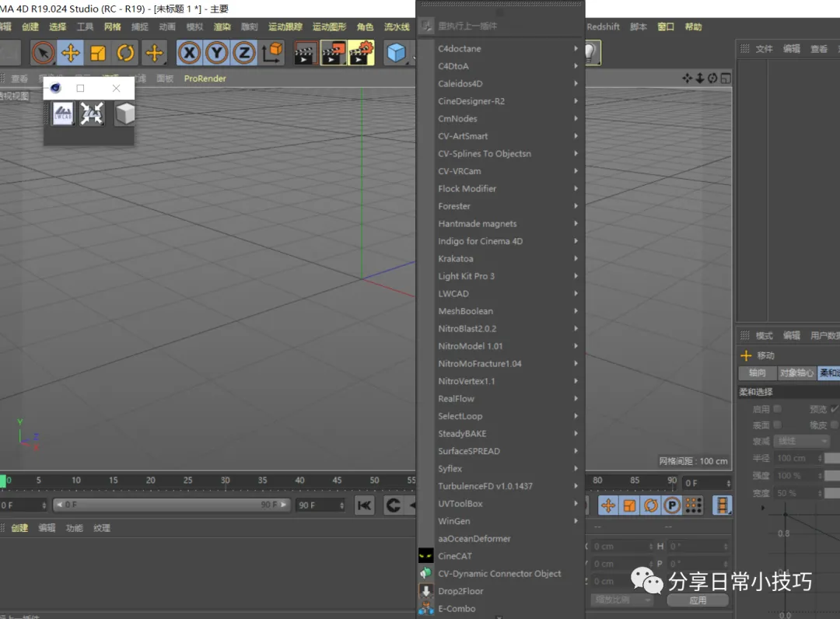840x619 pixels.
Task: Click viewport pan navigation icon
Action: coord(687,79)
